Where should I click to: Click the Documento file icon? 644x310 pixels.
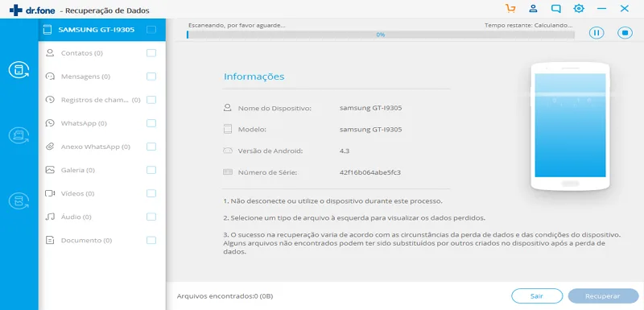(x=50, y=240)
